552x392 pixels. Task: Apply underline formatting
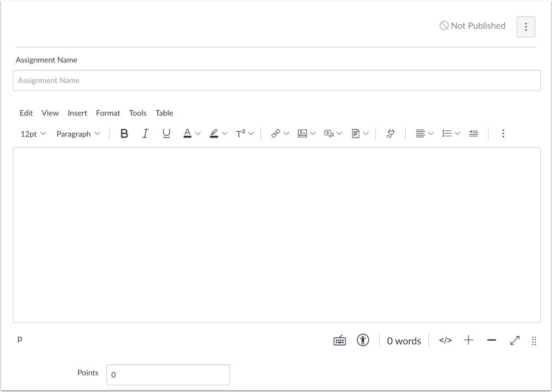click(166, 133)
